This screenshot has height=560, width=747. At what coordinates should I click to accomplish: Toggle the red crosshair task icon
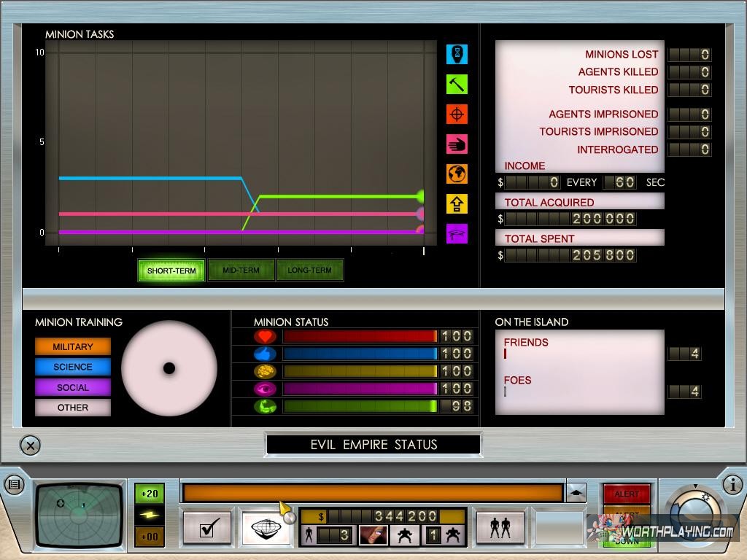(x=457, y=114)
